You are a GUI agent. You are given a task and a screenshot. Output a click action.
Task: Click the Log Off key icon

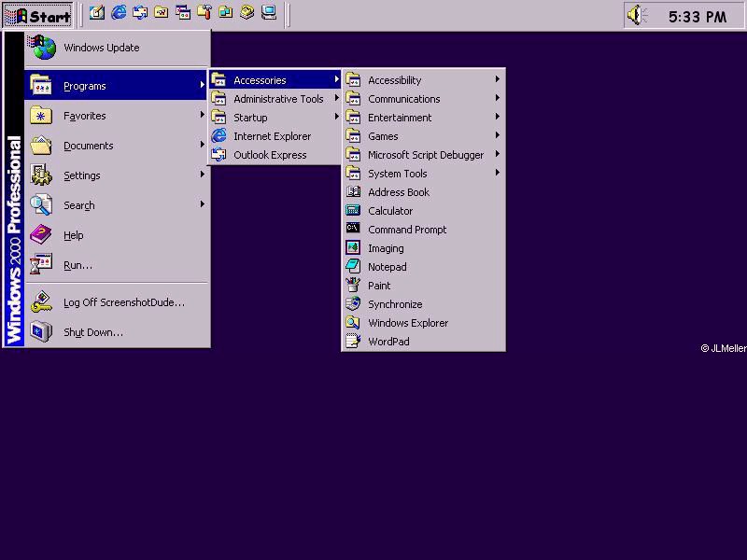(x=41, y=301)
